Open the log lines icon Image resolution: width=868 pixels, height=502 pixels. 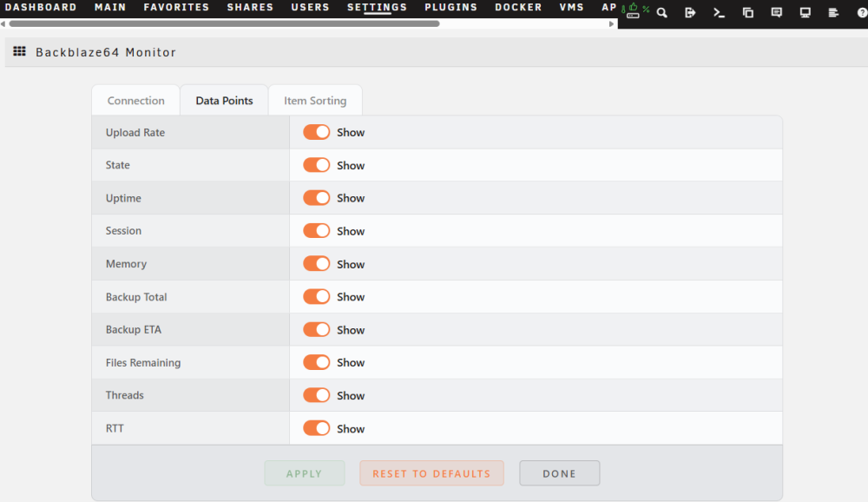pos(833,12)
